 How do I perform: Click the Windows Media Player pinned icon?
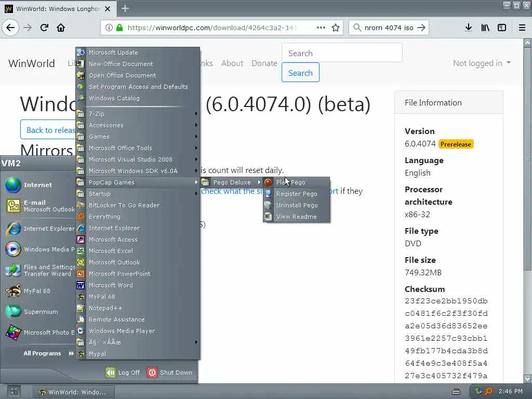[13, 249]
